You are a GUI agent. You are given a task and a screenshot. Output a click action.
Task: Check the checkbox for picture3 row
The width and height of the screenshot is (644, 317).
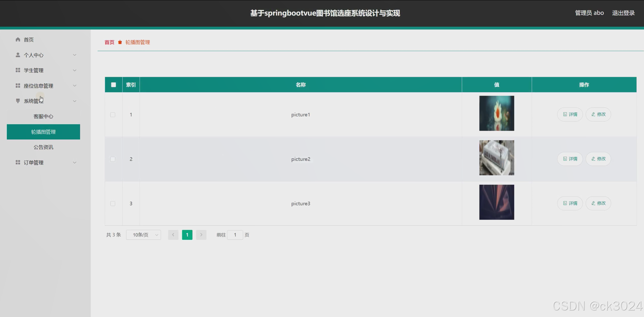[113, 203]
